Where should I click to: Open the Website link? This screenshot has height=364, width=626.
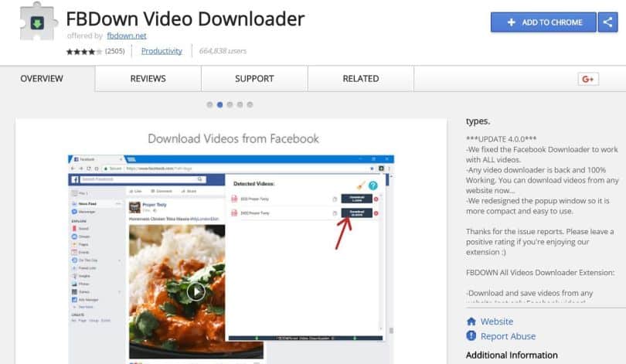[x=497, y=321]
